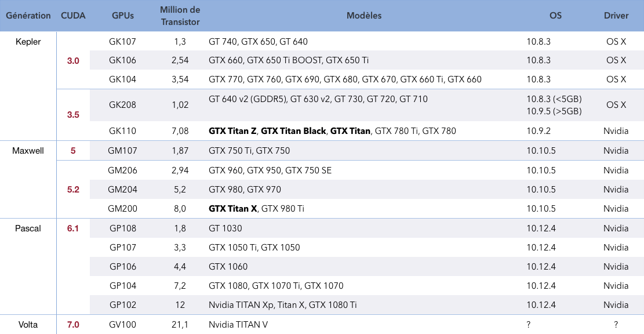Select the Pascal generation cell
Viewport: 644px width, 334px height.
(28, 228)
